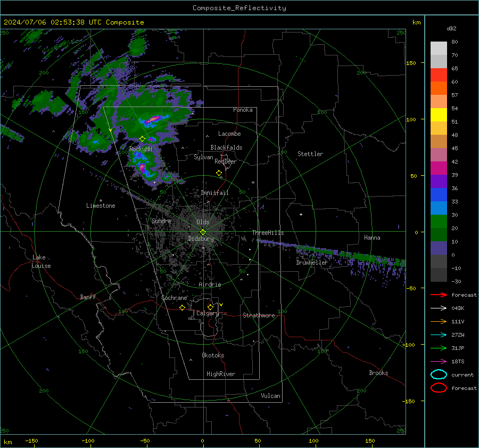The width and height of the screenshot is (479, 448).
Task: Select the light gray 80 dBZ swatch
Action: (x=439, y=48)
